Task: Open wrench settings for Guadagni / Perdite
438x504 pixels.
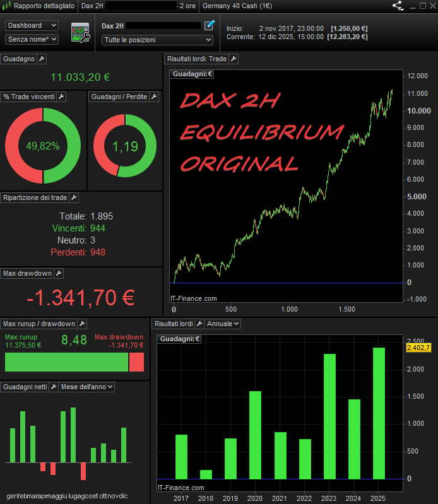Action: pyautogui.click(x=154, y=97)
